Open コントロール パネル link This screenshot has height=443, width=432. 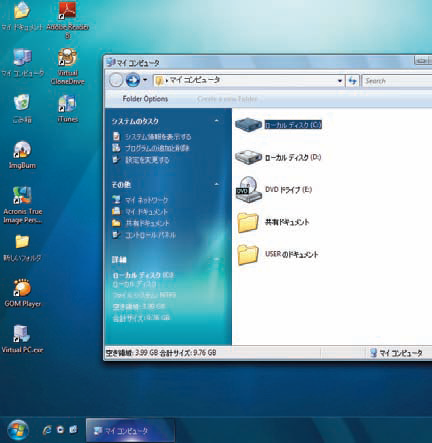(150, 235)
